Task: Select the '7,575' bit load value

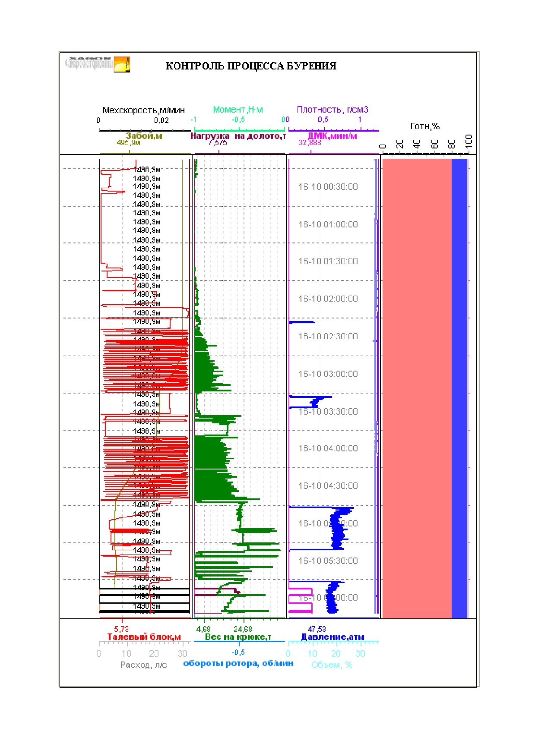Action: click(x=218, y=142)
